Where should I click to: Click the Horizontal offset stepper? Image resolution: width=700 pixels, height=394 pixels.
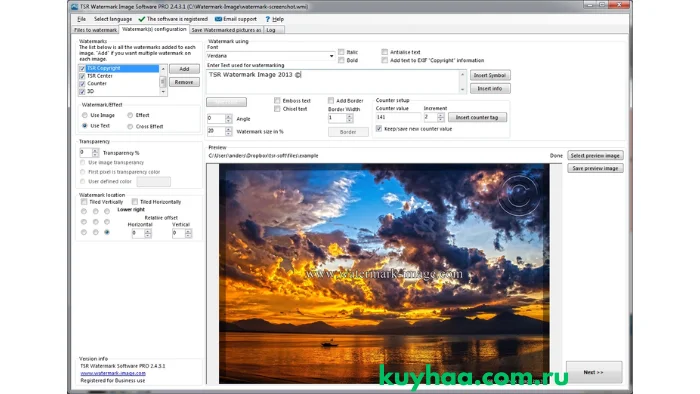(148, 233)
